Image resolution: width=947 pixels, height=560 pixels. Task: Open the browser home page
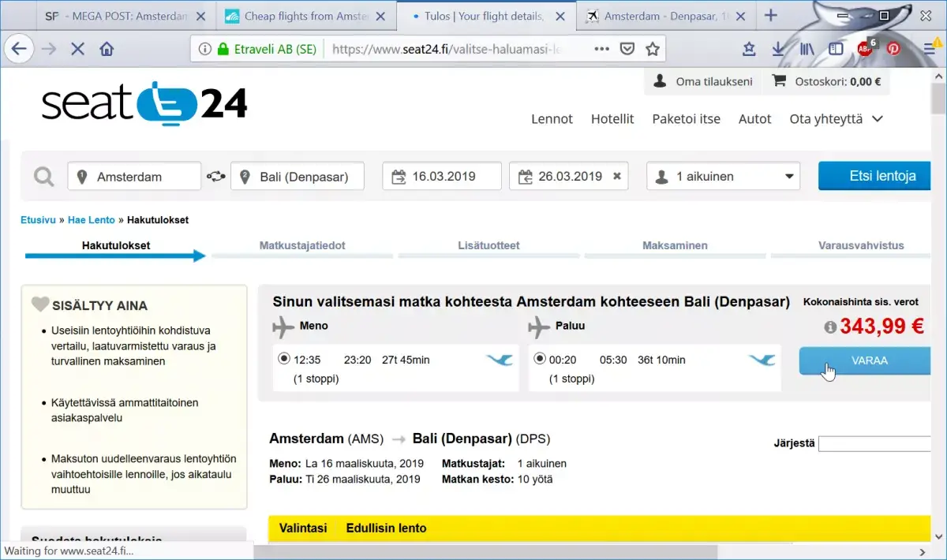(107, 49)
